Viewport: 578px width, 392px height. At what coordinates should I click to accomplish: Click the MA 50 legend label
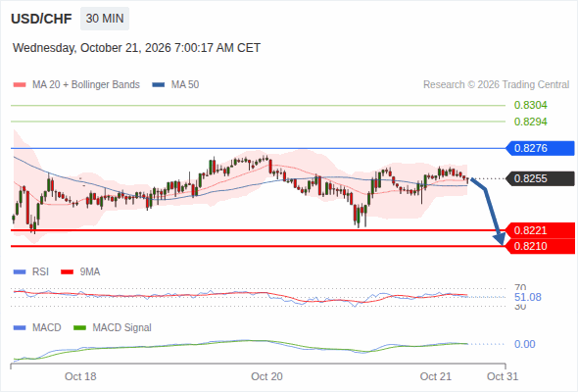185,85
